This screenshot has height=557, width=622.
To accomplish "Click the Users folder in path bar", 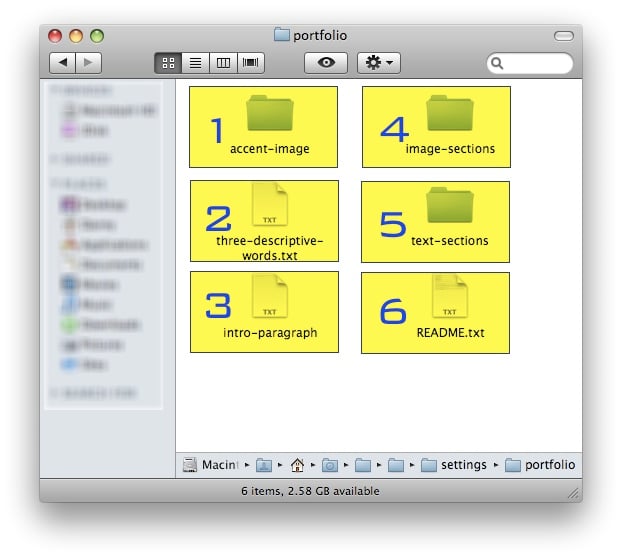I will click(264, 465).
